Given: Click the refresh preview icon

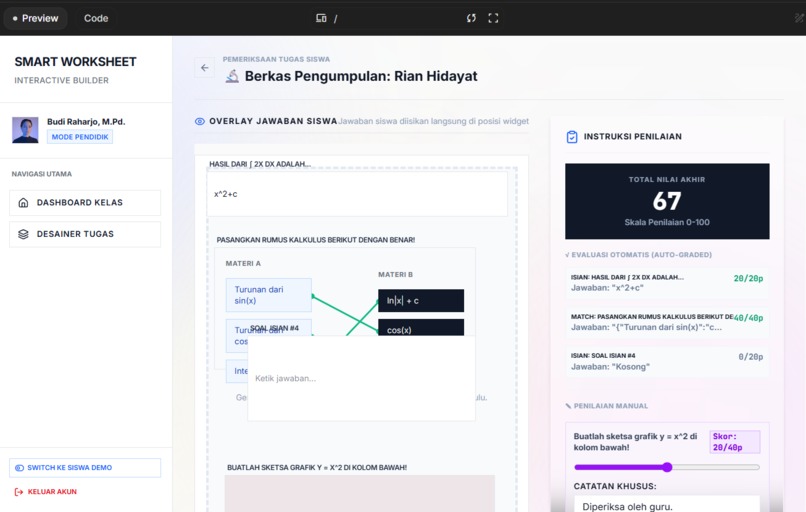Looking at the screenshot, I should coord(471,19).
